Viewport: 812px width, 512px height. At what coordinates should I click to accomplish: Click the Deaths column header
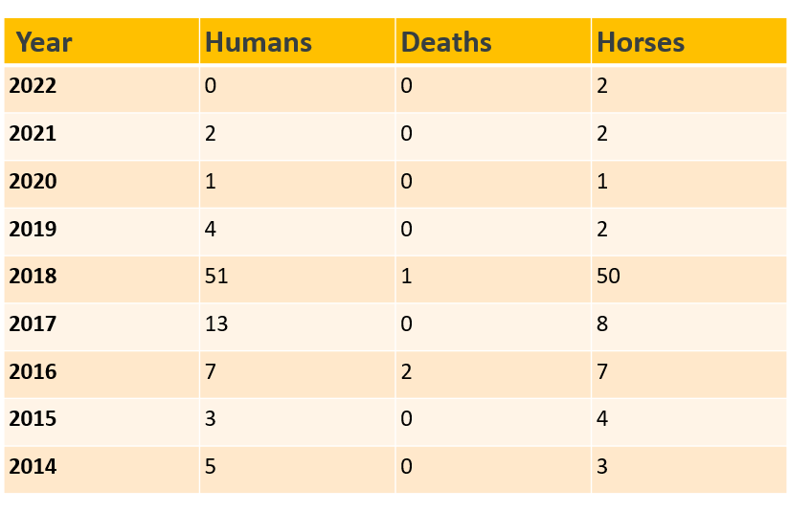(446, 42)
